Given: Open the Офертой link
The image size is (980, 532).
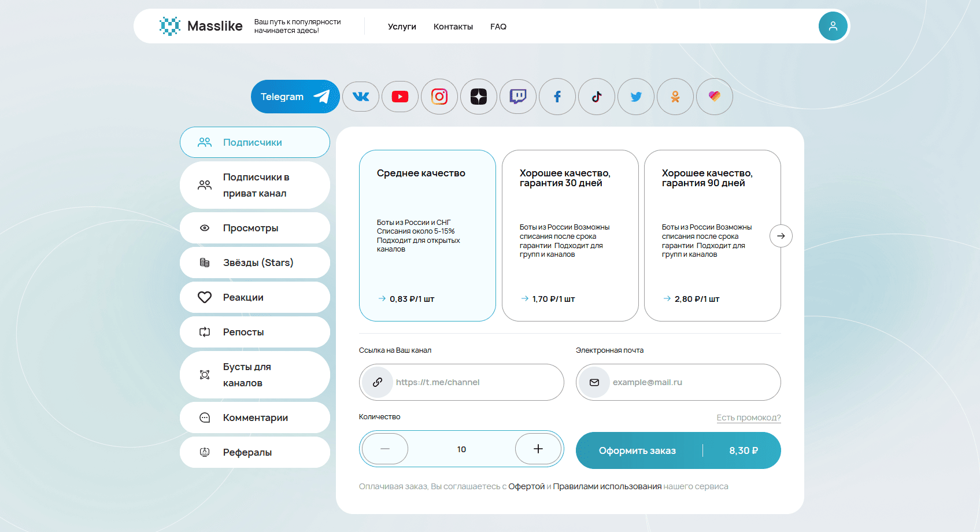Looking at the screenshot, I should [527, 486].
